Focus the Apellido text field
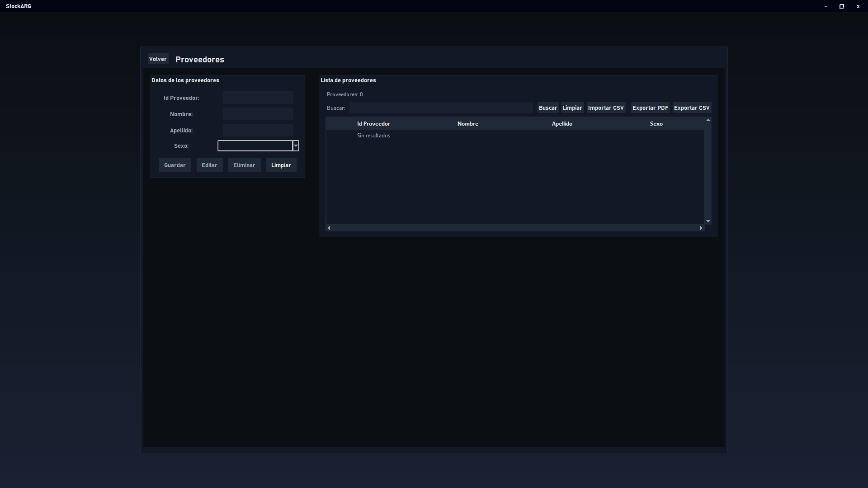This screenshot has width=868, height=488. pos(258,130)
